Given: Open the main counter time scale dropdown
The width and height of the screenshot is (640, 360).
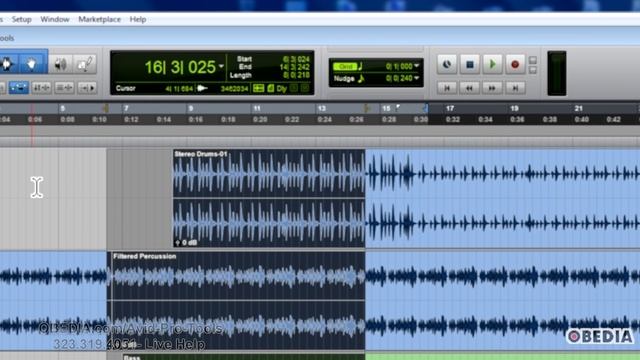Looking at the screenshot, I should (x=221, y=66).
